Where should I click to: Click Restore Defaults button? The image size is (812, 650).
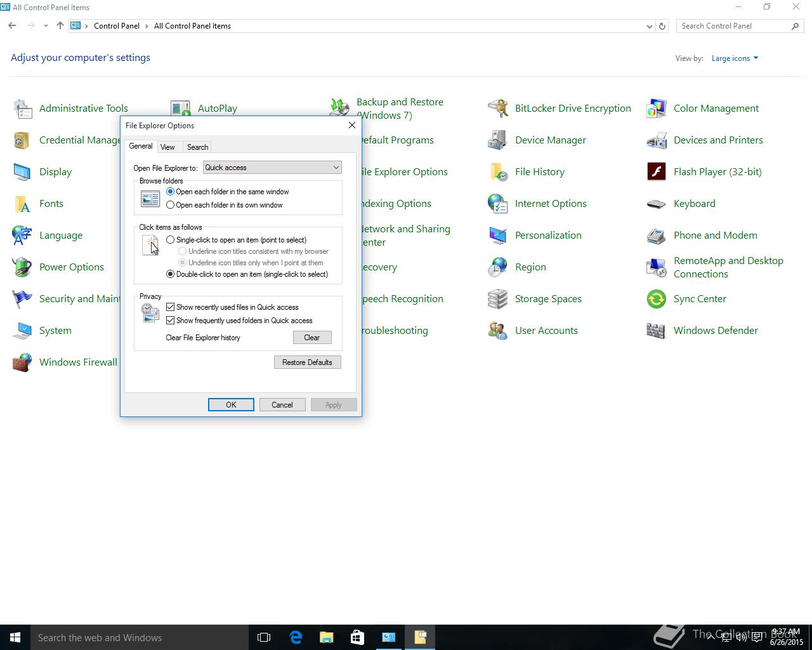(x=308, y=362)
